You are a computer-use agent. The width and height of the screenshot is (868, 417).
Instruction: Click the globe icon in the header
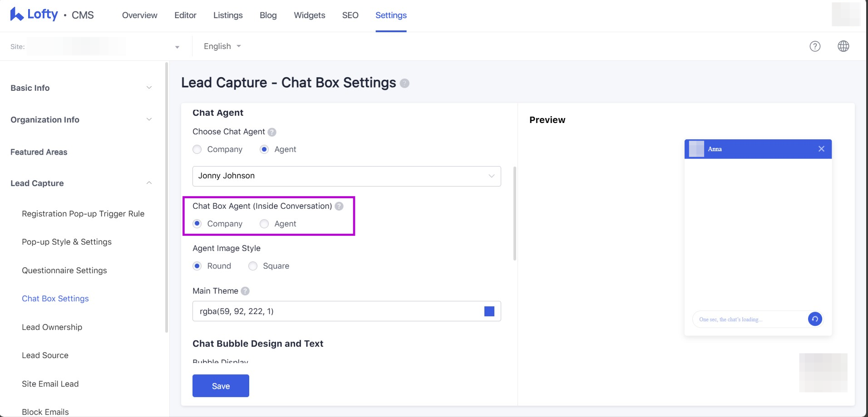843,46
